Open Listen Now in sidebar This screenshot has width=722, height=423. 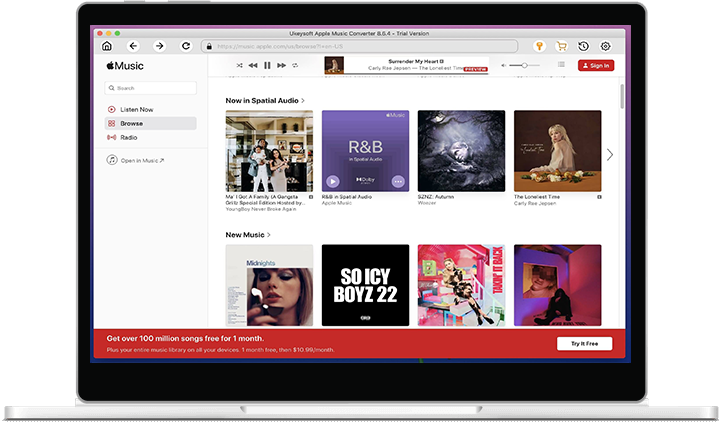click(151, 110)
